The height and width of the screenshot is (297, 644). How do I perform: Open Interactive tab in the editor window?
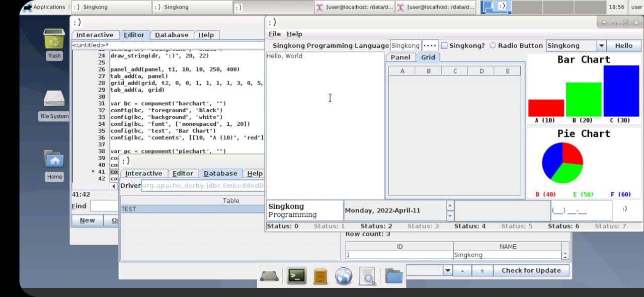[x=95, y=35]
